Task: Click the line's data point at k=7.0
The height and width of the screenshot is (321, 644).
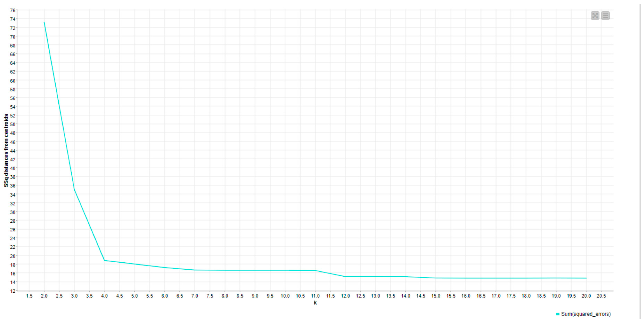Action: coord(195,270)
